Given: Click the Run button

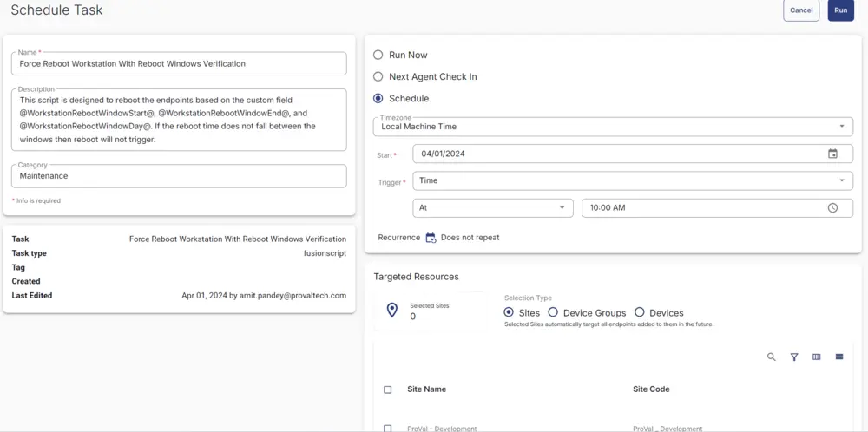Looking at the screenshot, I should [x=840, y=10].
